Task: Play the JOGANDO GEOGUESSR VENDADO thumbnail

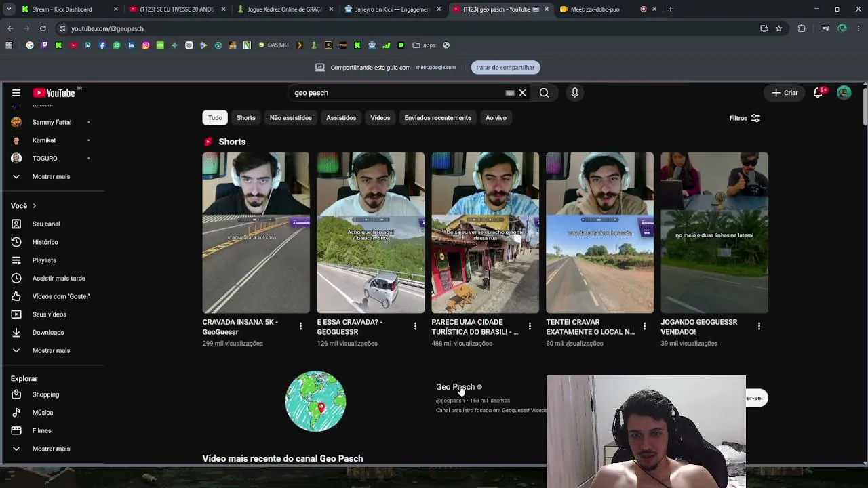Action: (714, 232)
